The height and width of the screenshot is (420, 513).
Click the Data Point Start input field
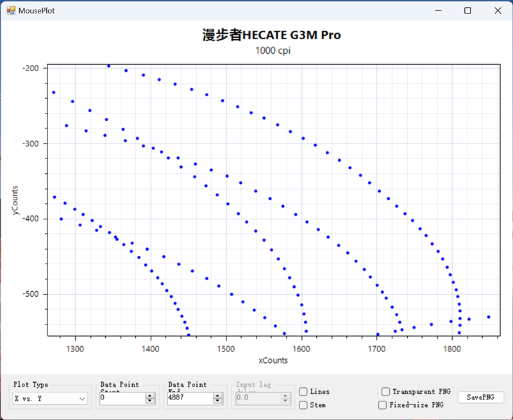pos(122,398)
